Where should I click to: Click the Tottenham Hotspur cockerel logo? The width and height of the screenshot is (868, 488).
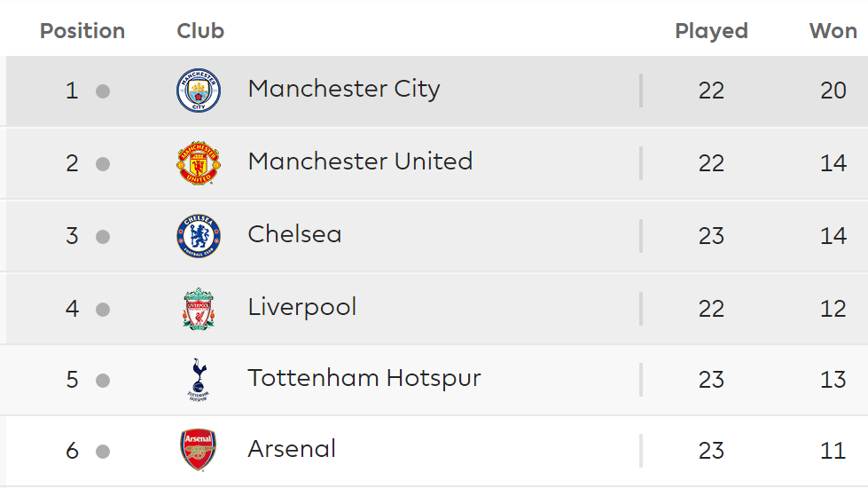(x=199, y=380)
